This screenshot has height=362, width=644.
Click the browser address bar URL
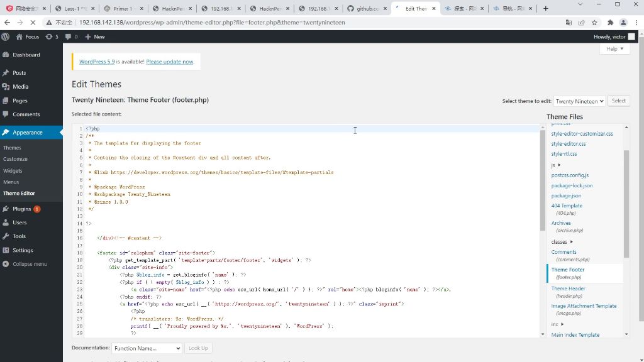(x=211, y=23)
